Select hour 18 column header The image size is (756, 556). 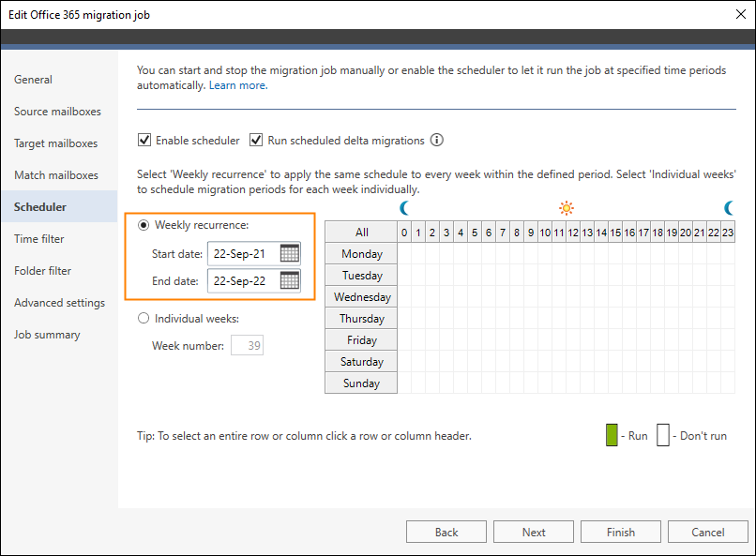click(658, 233)
